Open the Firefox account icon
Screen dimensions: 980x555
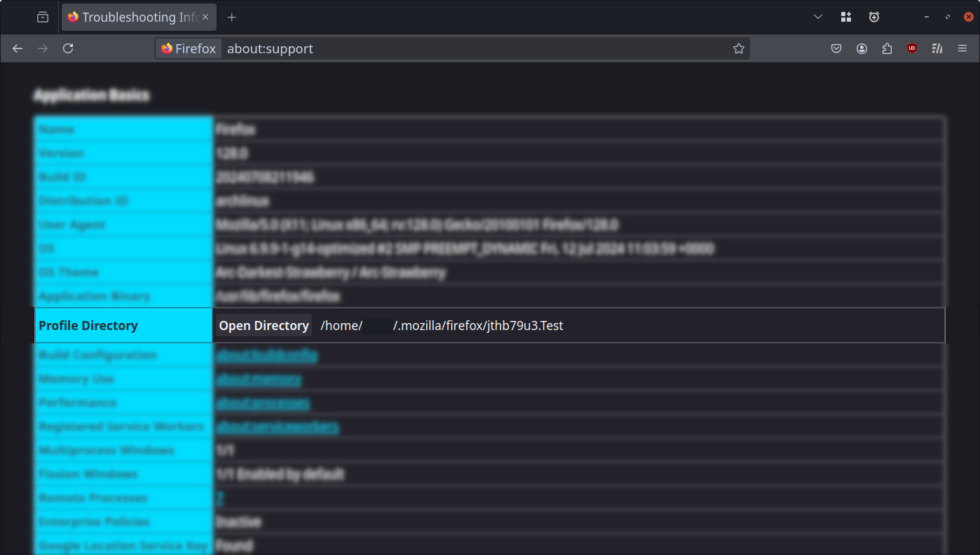pos(862,48)
